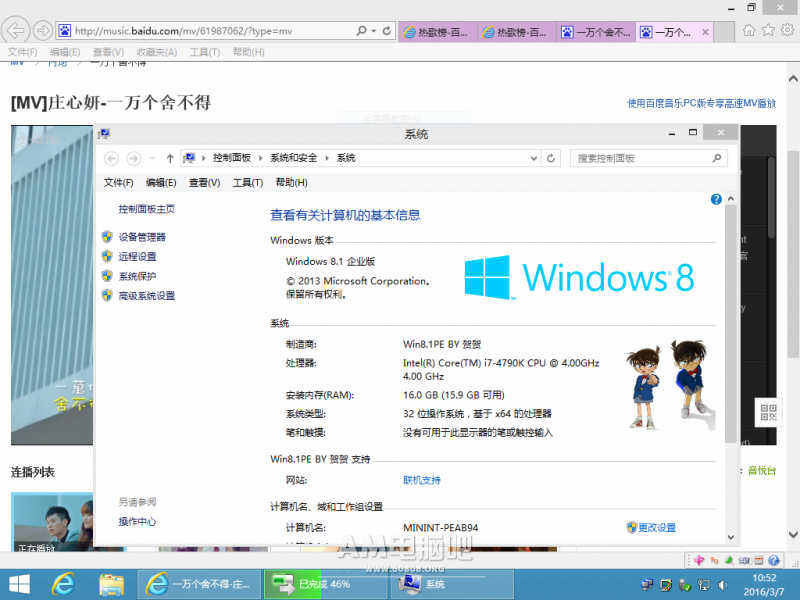Click the 已完成 46% taskbar progress button
The height and width of the screenshot is (600, 800).
[325, 584]
